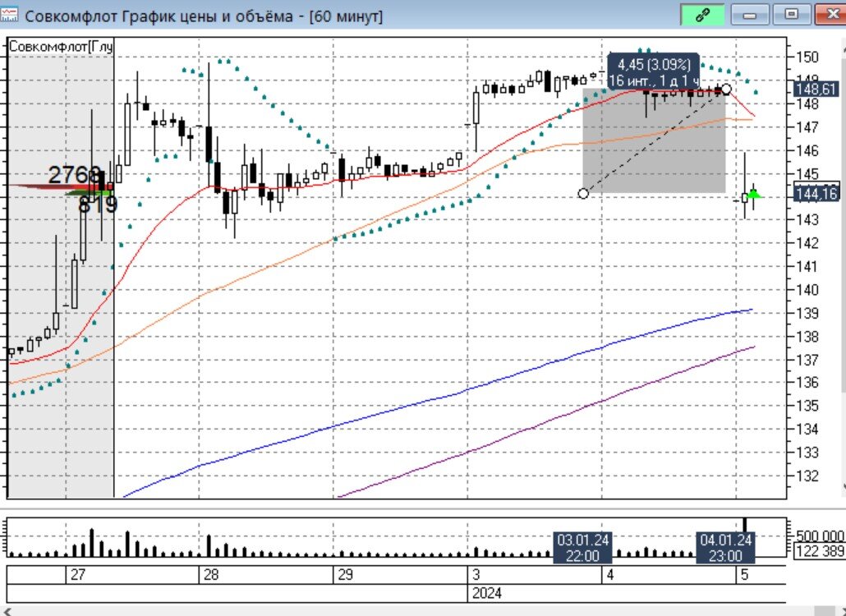The width and height of the screenshot is (846, 616).
Task: Click date label '4' on time axis
Action: 609,574
